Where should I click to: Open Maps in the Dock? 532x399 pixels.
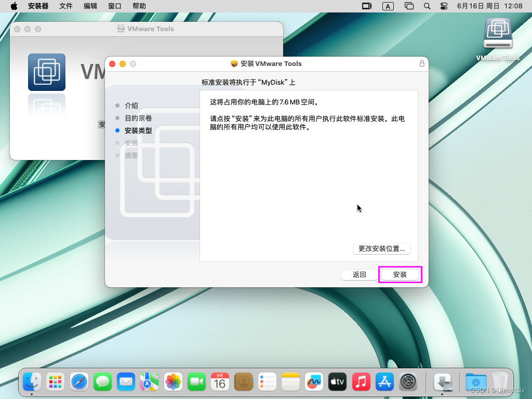point(149,382)
